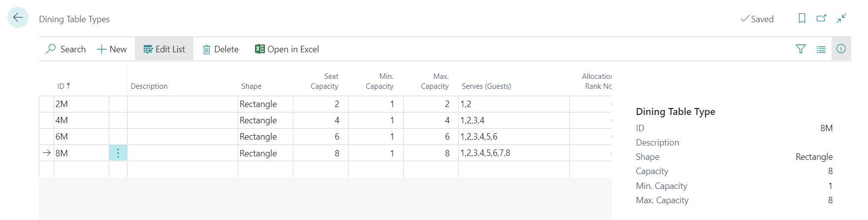Click the New plus action

click(x=112, y=49)
